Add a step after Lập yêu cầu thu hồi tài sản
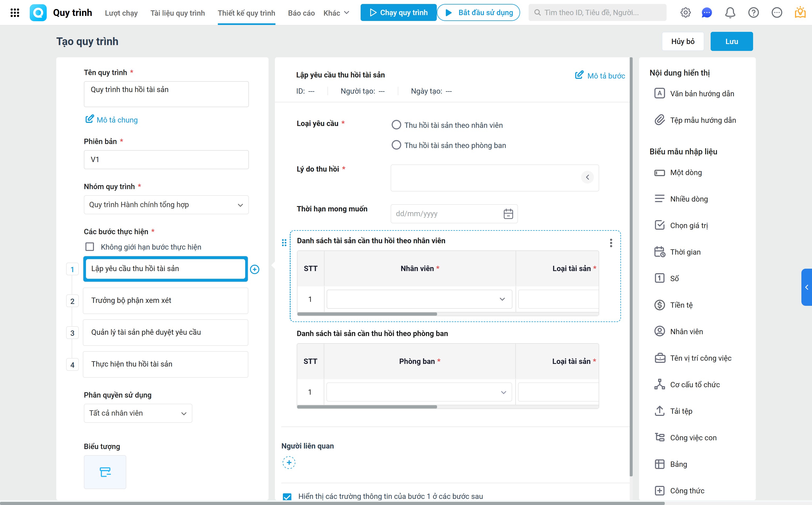812x505 pixels. point(255,269)
